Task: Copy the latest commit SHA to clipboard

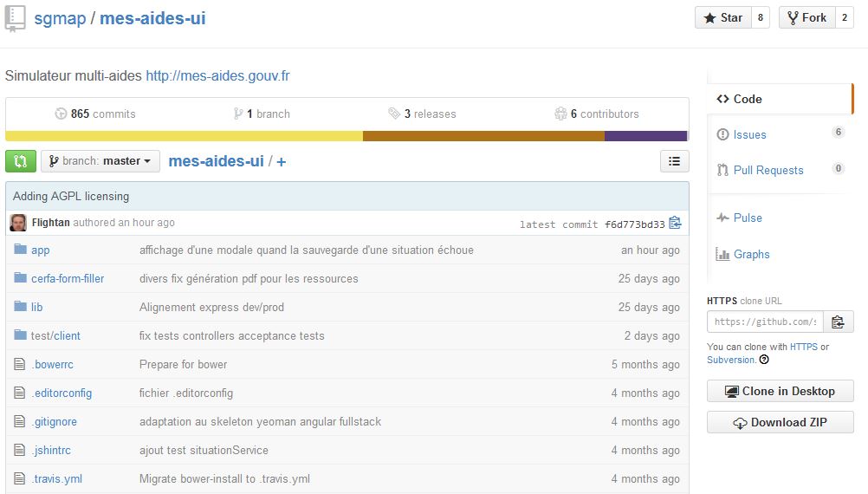Action: point(675,224)
